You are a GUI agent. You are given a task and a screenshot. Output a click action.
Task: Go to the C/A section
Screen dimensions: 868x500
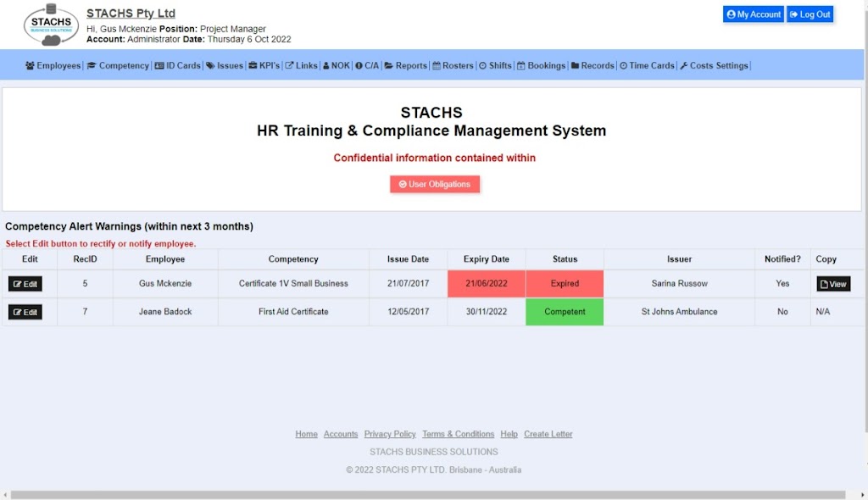coord(367,65)
